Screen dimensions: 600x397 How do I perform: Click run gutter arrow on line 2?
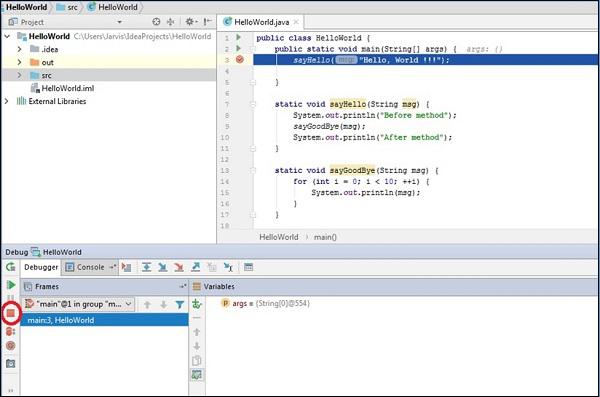click(x=239, y=49)
